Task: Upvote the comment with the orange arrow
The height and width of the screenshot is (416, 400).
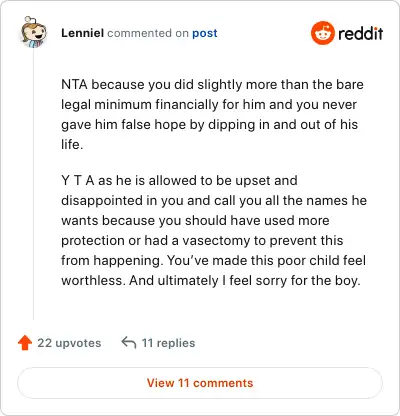Action: coord(25,343)
